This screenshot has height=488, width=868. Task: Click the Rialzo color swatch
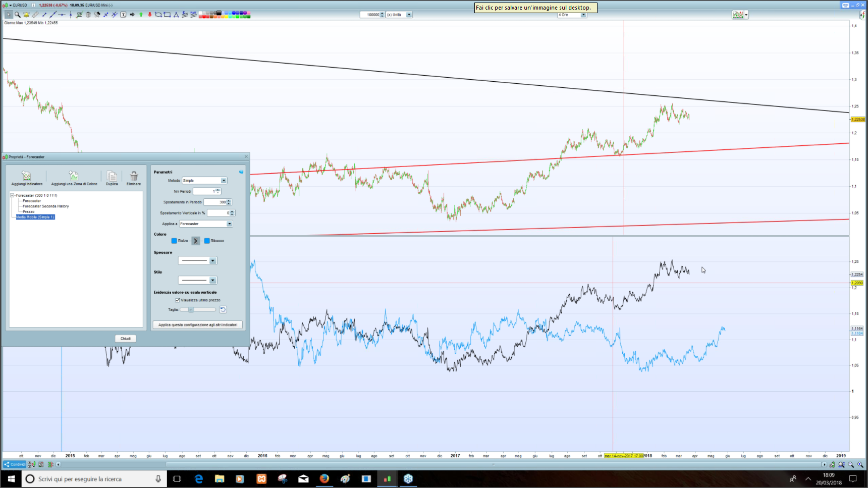coord(174,241)
